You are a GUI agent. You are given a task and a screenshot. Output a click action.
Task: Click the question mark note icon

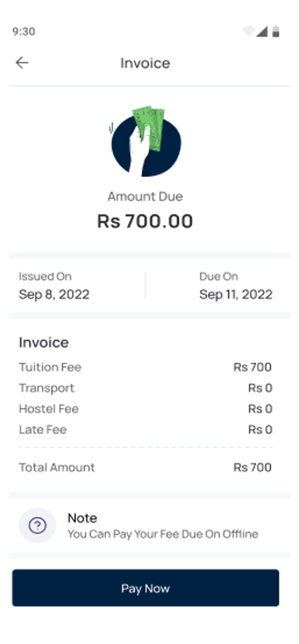point(37,526)
